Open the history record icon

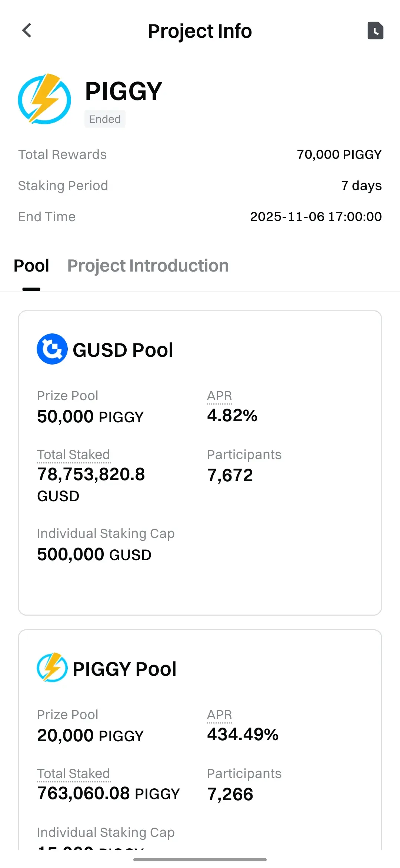coord(375,30)
